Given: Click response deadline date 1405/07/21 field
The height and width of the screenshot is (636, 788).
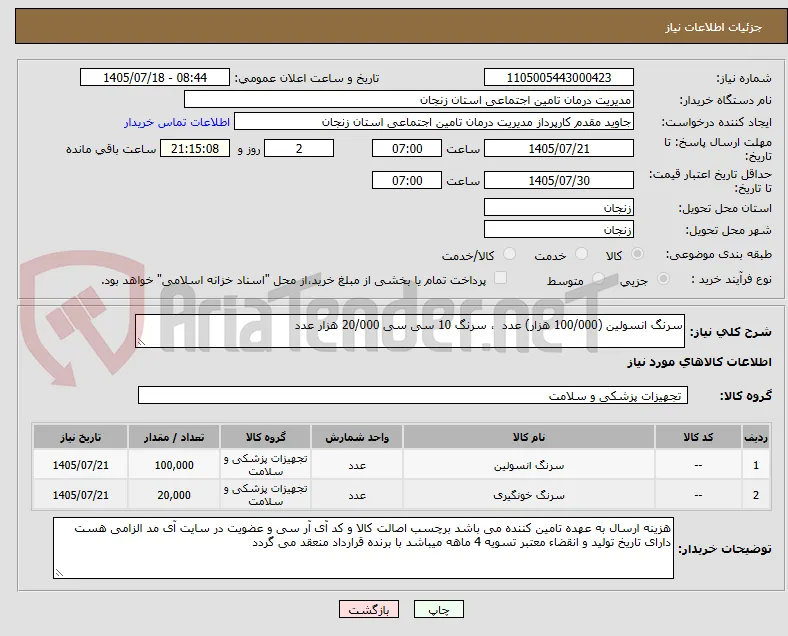Looking at the screenshot, I should (559, 148).
